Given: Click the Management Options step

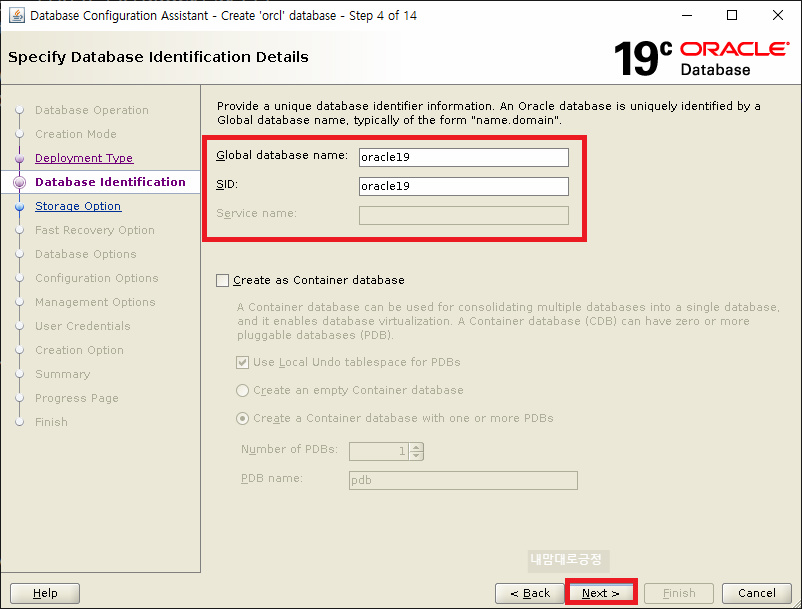Looking at the screenshot, I should 95,302.
